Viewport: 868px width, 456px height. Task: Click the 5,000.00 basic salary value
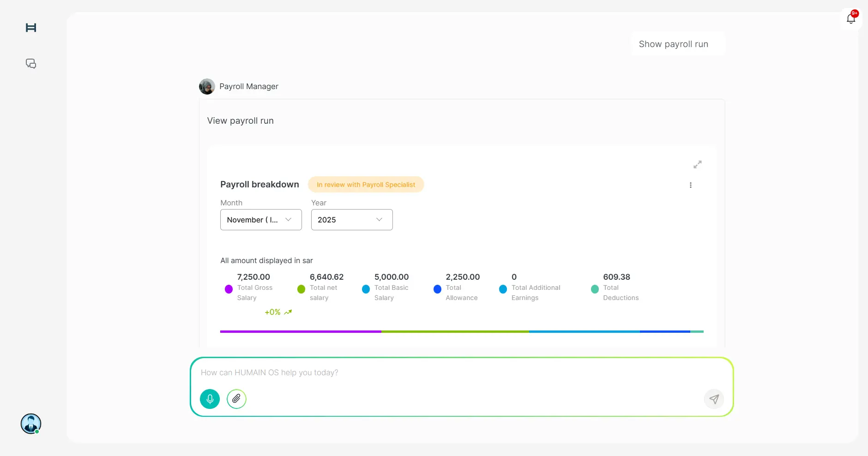tap(392, 277)
